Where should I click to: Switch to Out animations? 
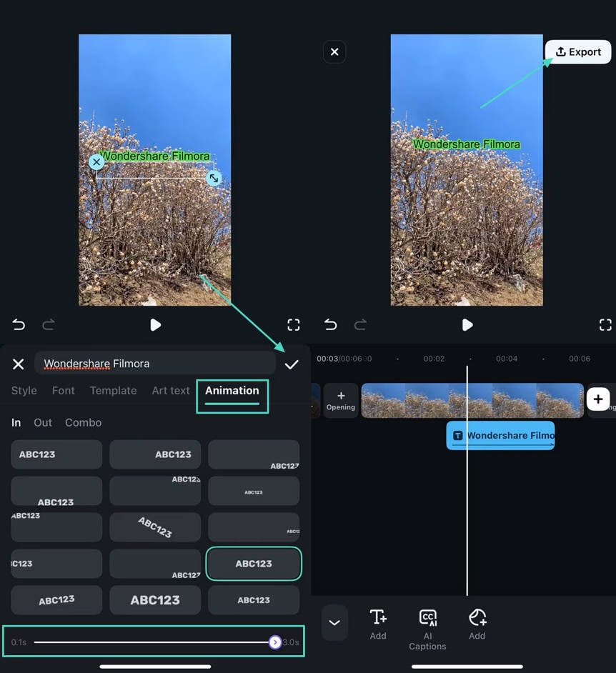43,422
